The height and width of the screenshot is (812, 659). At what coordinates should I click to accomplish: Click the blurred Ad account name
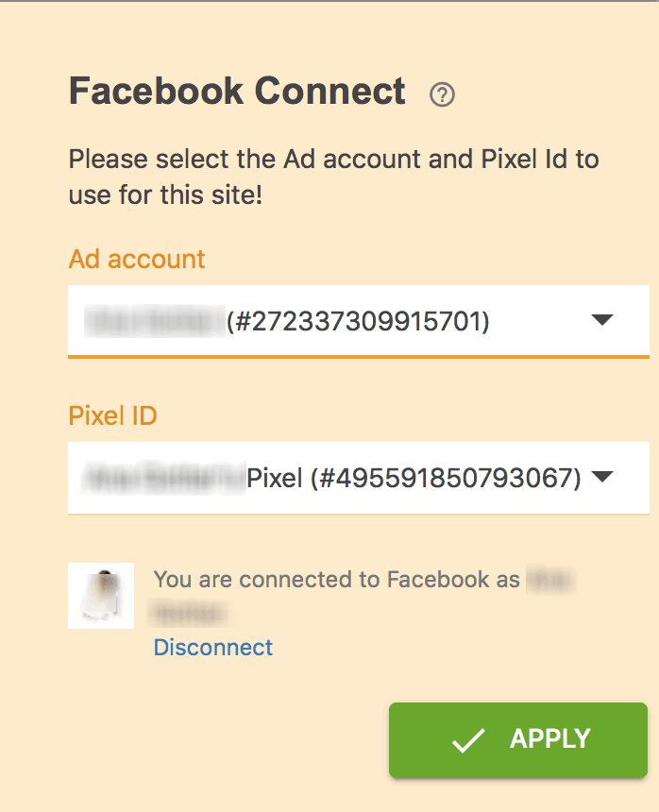point(155,322)
